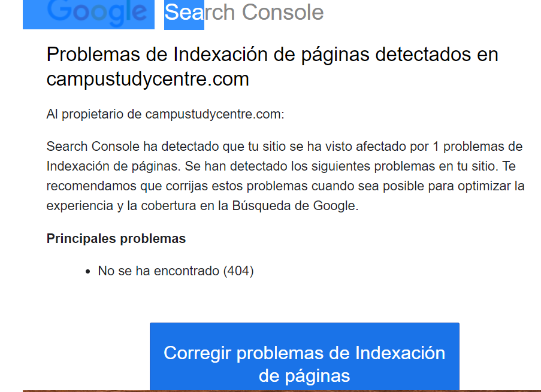Click the Al propietario de greeting text
The image size is (541, 392).
pos(94,114)
